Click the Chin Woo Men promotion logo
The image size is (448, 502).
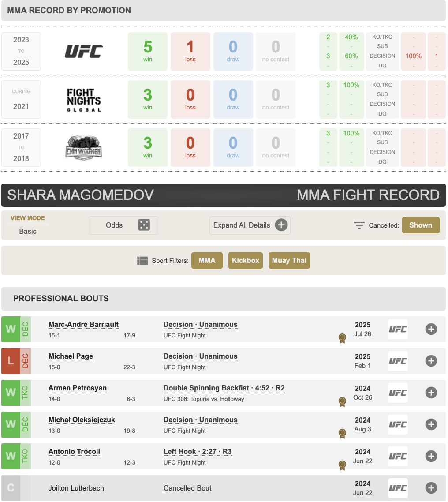pyautogui.click(x=84, y=148)
